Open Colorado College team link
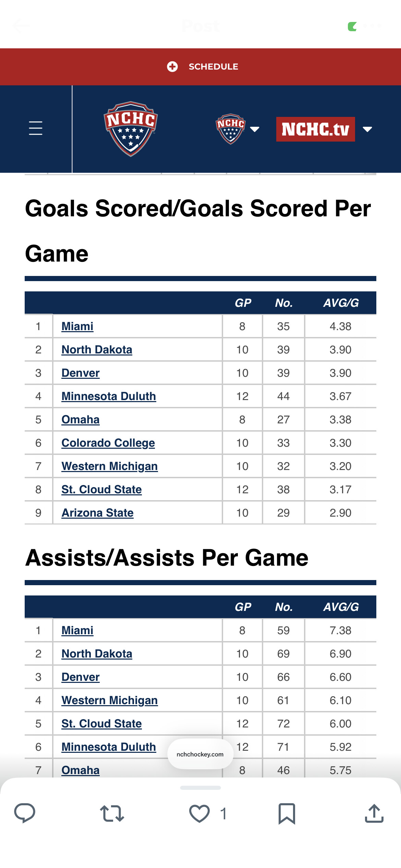 pos(108,443)
